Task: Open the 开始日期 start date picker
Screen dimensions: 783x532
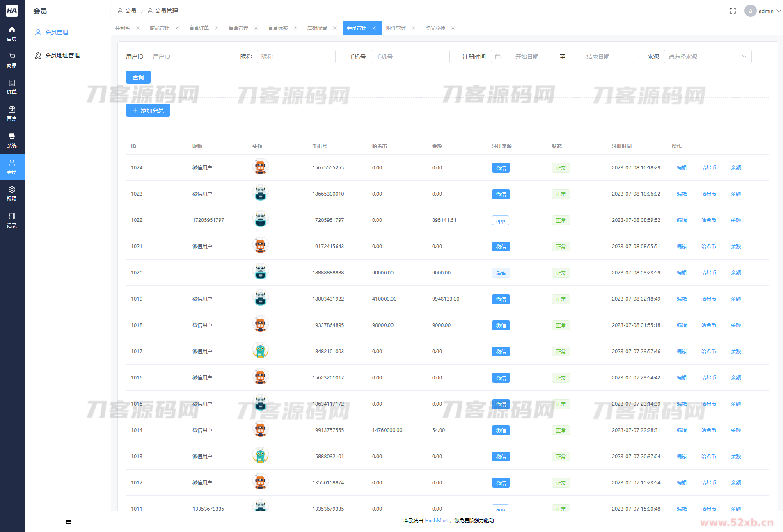Action: [x=527, y=57]
